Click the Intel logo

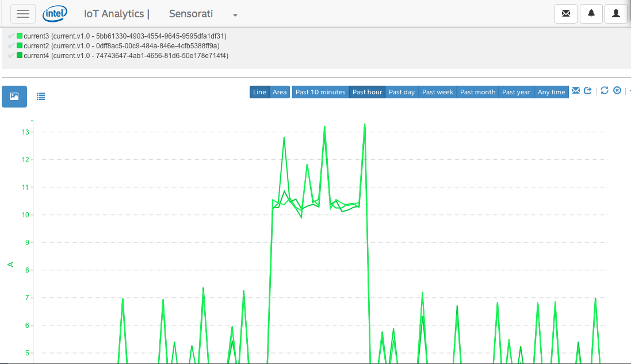tap(55, 13)
